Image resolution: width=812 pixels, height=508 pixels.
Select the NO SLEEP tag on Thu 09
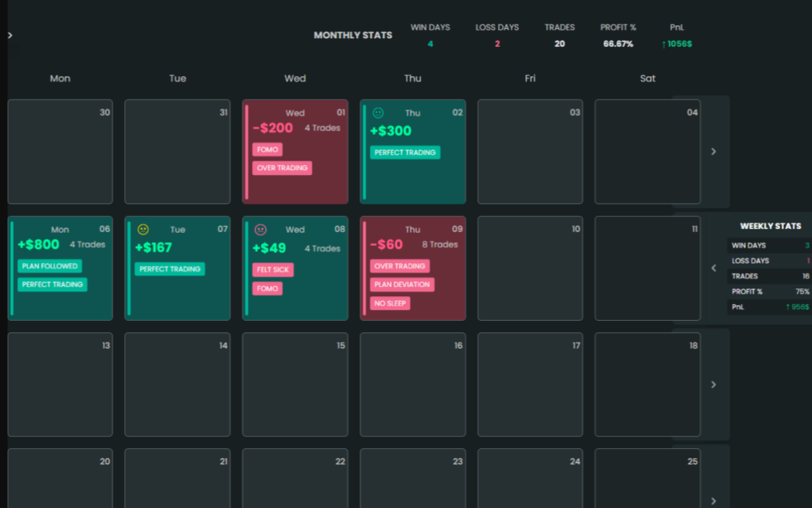[390, 303]
